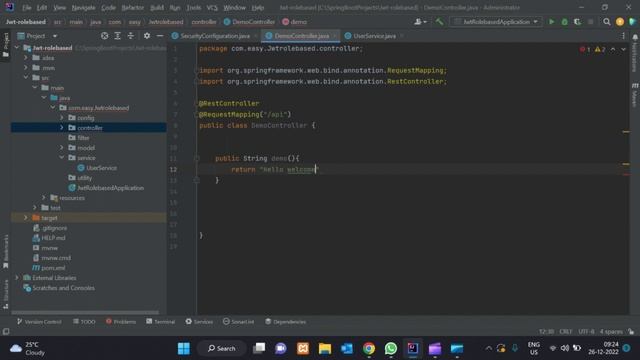Close the DemoController.java tab
This screenshot has width=640, height=360.
[x=334, y=36]
